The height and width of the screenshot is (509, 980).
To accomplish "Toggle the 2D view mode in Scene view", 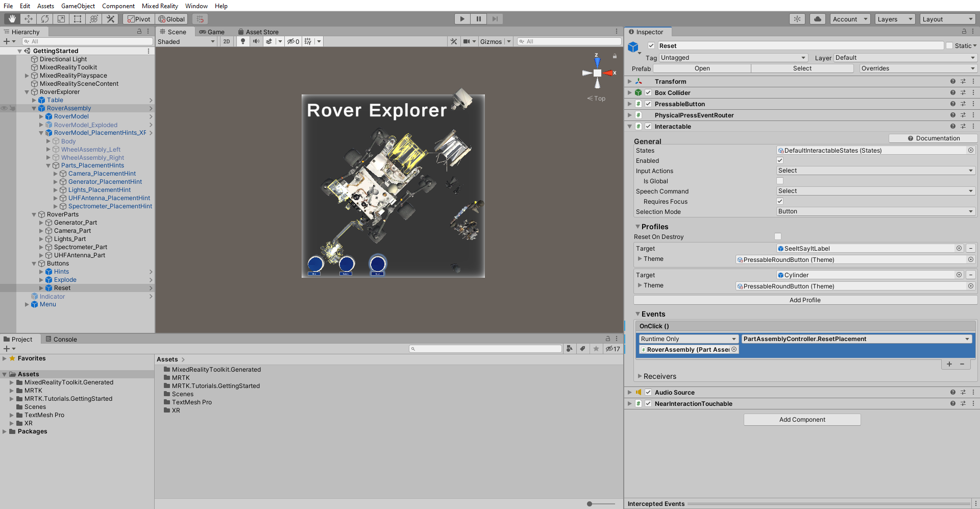I will (x=226, y=41).
